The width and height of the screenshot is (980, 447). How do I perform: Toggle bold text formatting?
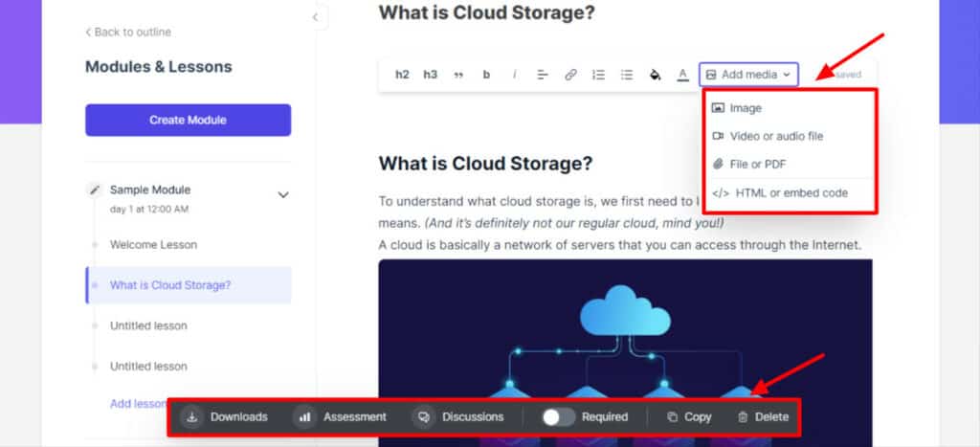pos(486,75)
